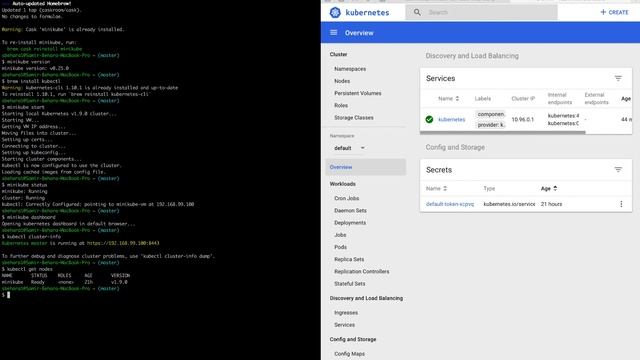The image size is (640, 360).
Task: Select Overview in the sidebar
Action: click(366, 167)
